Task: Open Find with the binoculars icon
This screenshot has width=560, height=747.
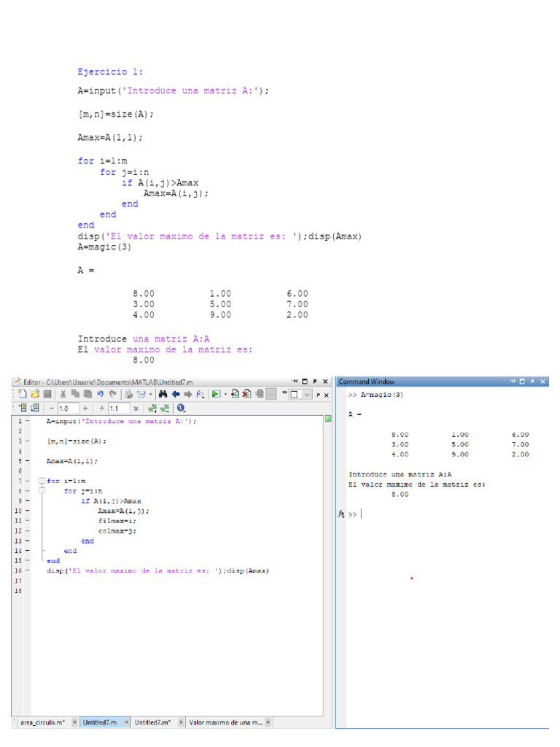Action: click(163, 394)
